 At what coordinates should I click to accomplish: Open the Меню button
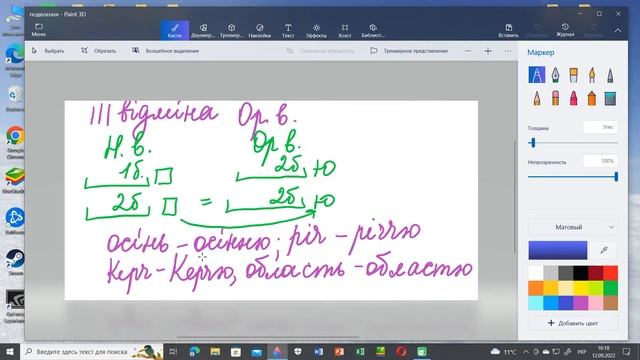[x=39, y=30]
